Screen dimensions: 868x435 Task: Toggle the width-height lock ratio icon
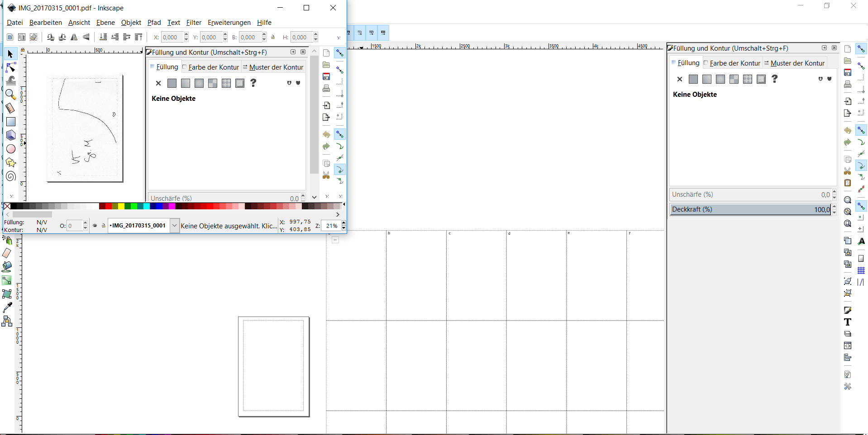[x=273, y=37]
